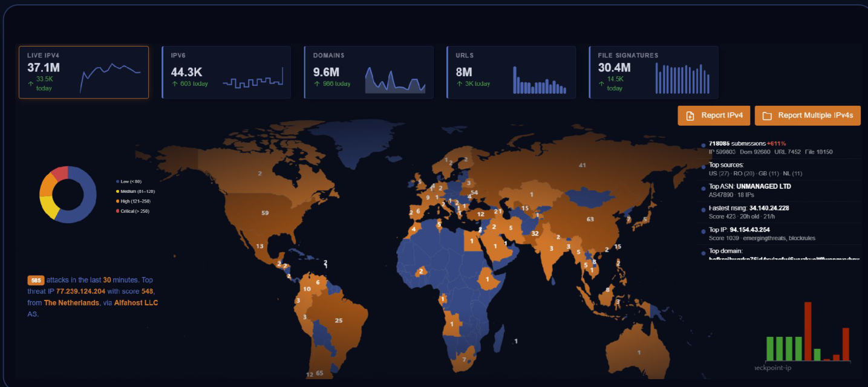
Task: Click the blue Low legend dot
Action: pyautogui.click(x=117, y=181)
